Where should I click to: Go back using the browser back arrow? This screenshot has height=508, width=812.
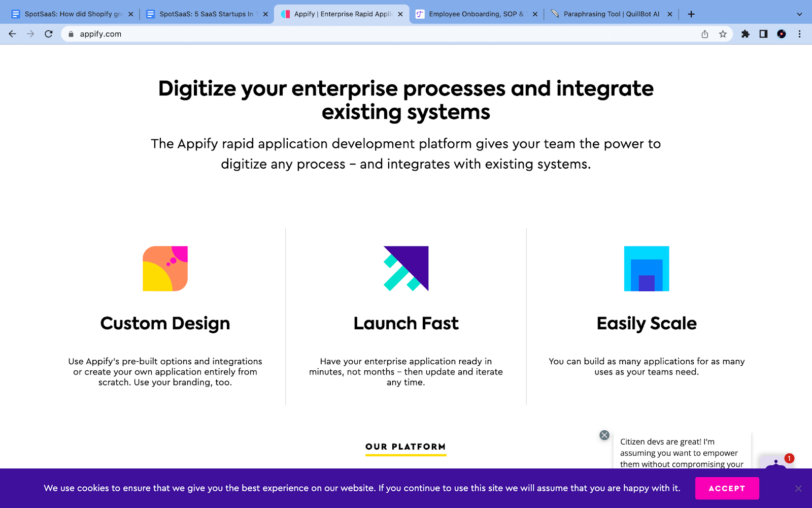13,34
